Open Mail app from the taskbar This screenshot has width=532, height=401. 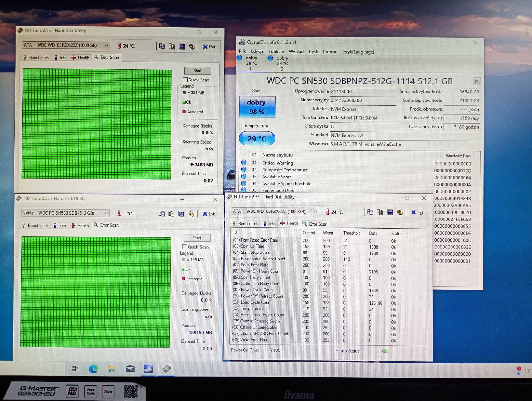tap(130, 369)
